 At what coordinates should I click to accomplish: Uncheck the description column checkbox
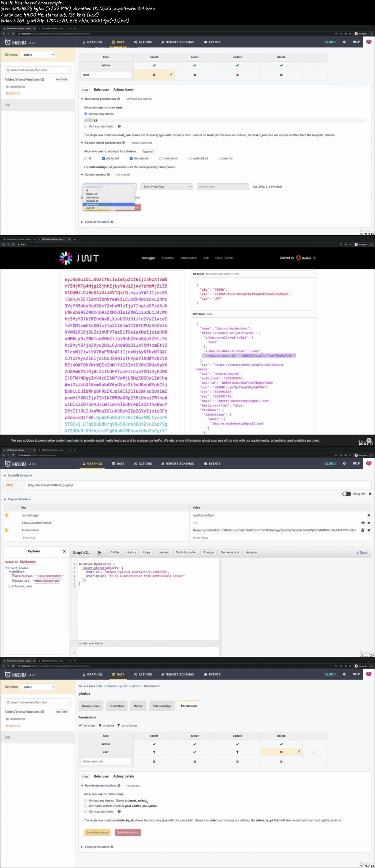click(x=131, y=158)
